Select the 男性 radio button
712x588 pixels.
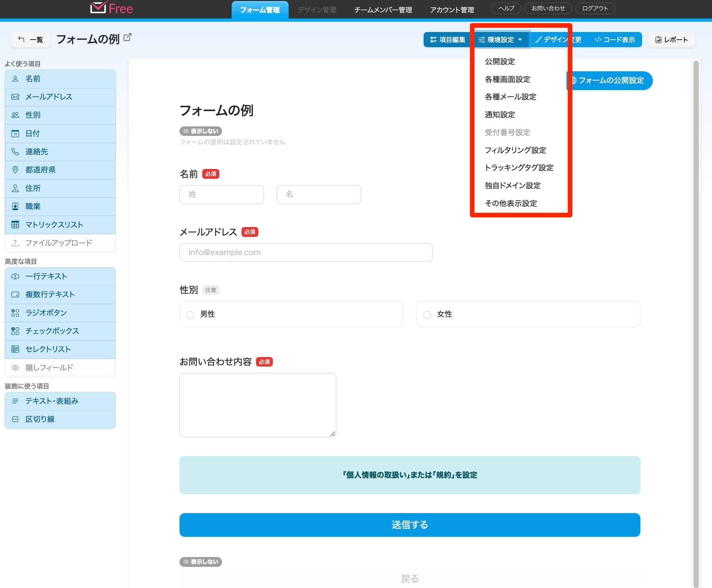click(190, 314)
